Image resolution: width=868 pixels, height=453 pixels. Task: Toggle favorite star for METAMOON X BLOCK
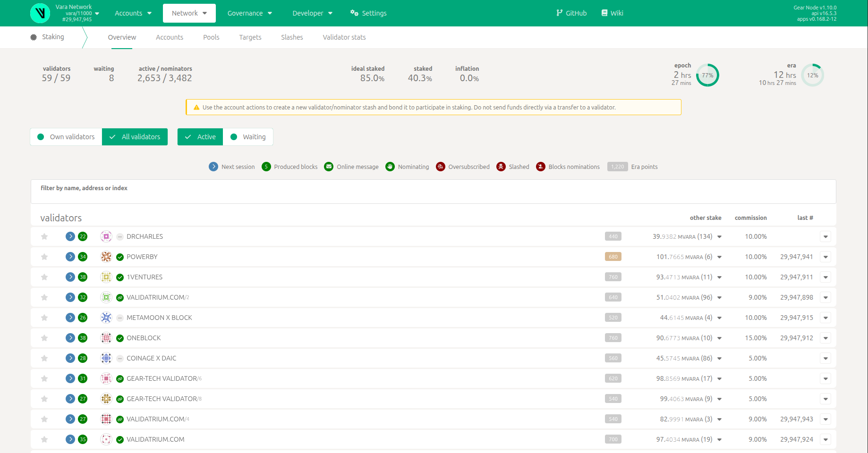point(44,318)
